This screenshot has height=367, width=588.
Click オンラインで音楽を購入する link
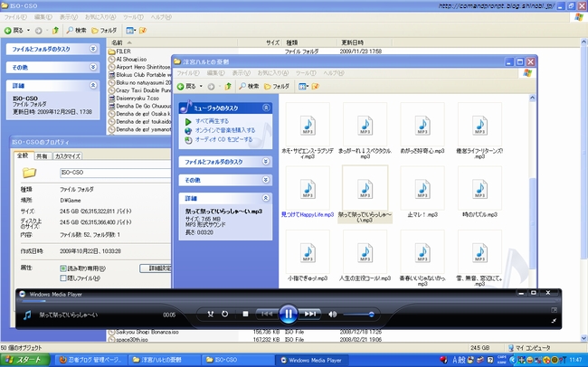coord(225,130)
